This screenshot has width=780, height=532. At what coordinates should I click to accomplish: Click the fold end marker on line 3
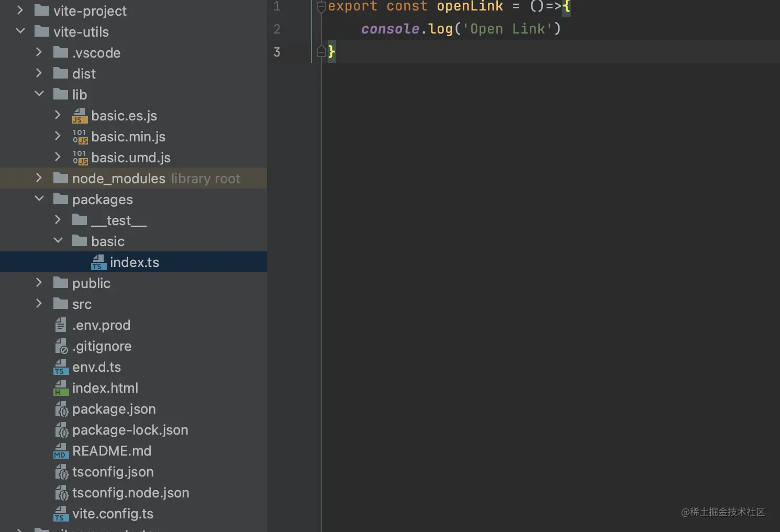click(321, 51)
